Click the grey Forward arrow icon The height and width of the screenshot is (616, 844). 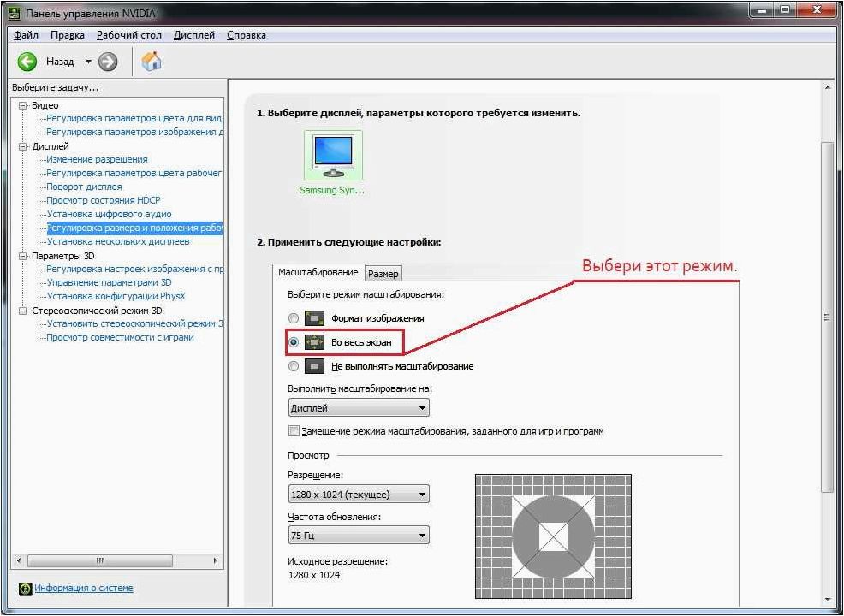pos(108,62)
